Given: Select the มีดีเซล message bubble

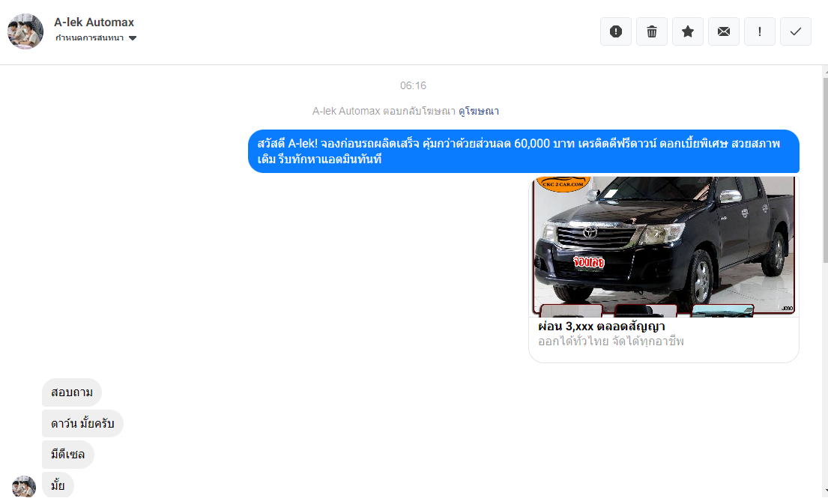Looking at the screenshot, I should pos(67,455).
